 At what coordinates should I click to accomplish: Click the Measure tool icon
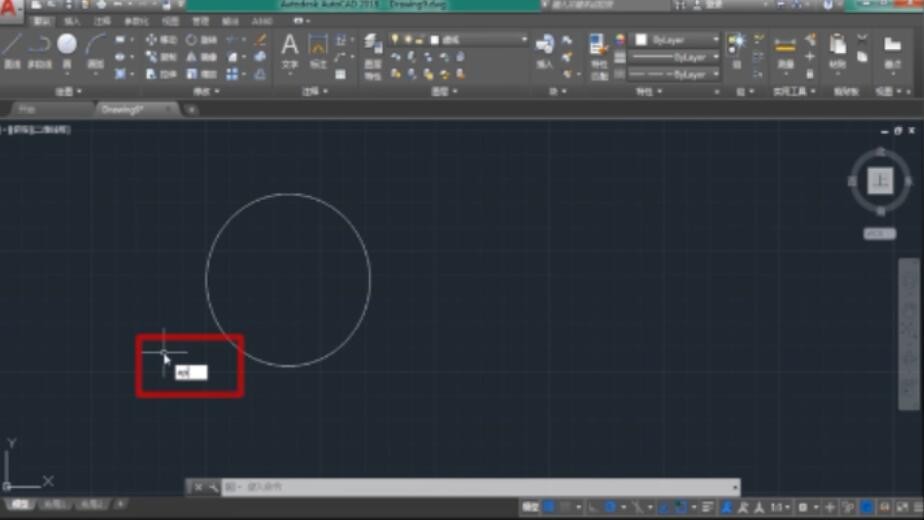click(x=785, y=50)
